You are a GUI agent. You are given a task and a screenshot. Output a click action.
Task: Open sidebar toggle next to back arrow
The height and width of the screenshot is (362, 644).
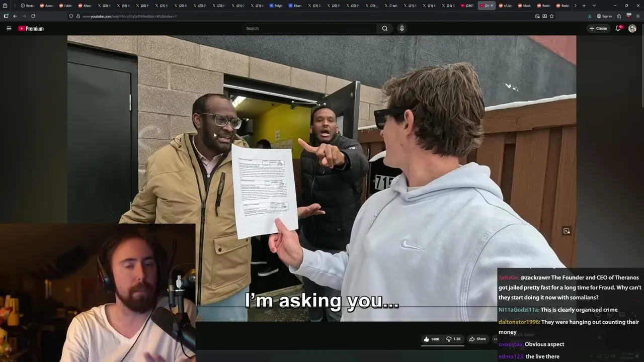pyautogui.click(x=6, y=16)
